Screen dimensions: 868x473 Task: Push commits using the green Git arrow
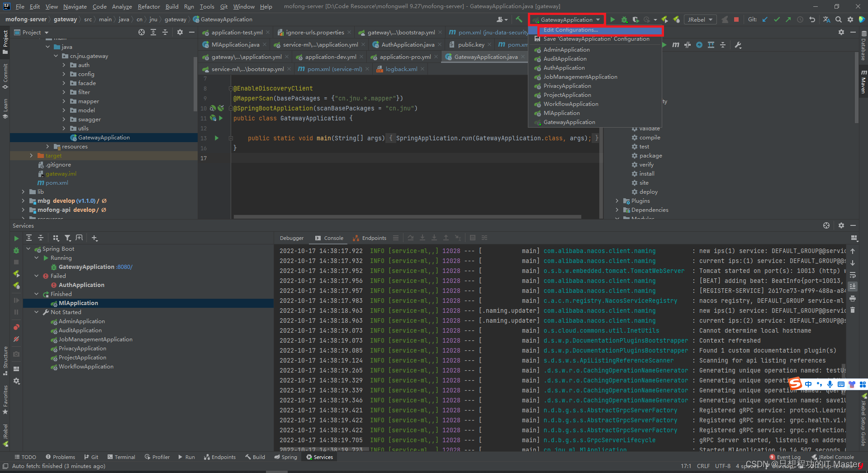click(x=788, y=19)
